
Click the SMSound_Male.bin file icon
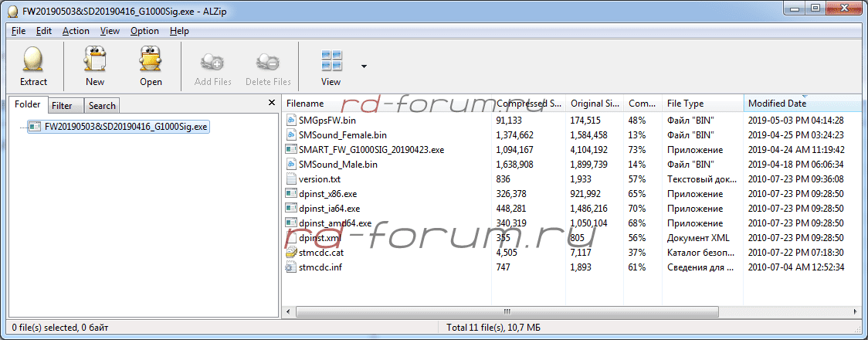tap(291, 165)
